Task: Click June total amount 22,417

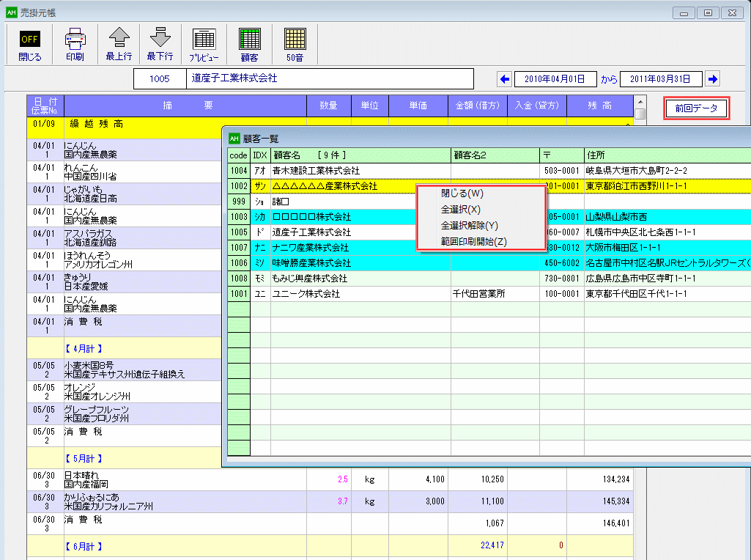Action: [x=492, y=545]
